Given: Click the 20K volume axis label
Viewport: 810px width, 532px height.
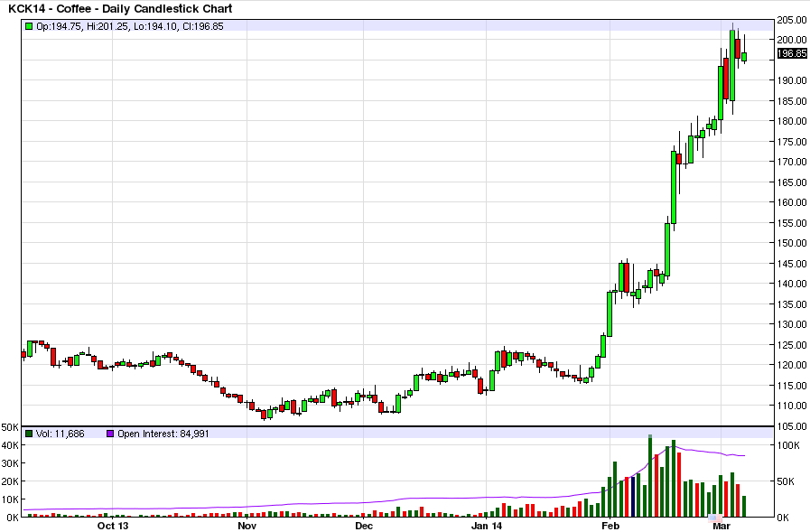Looking at the screenshot, I should pyautogui.click(x=10, y=481).
